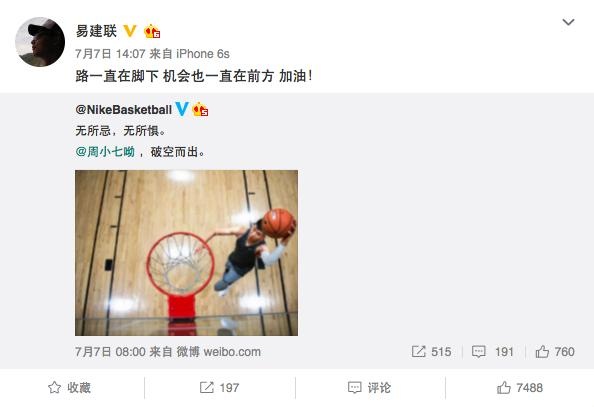This screenshot has width=594, height=407.
Task: Click the yellow verified V badge
Action: (x=130, y=31)
